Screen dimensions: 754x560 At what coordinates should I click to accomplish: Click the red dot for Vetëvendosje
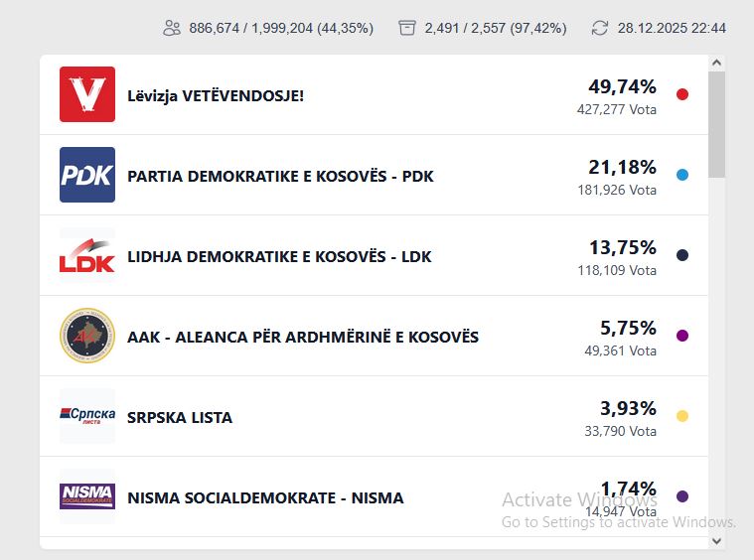682,94
